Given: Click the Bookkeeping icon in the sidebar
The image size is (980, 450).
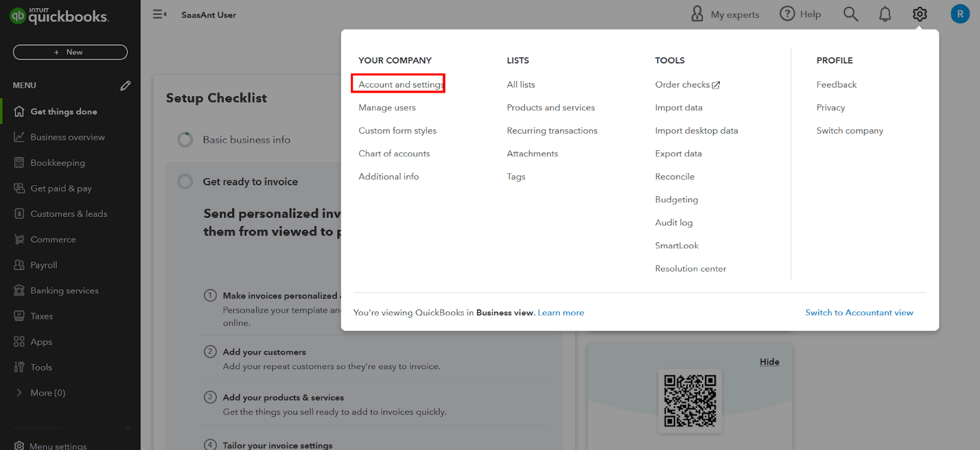Looking at the screenshot, I should (x=19, y=162).
